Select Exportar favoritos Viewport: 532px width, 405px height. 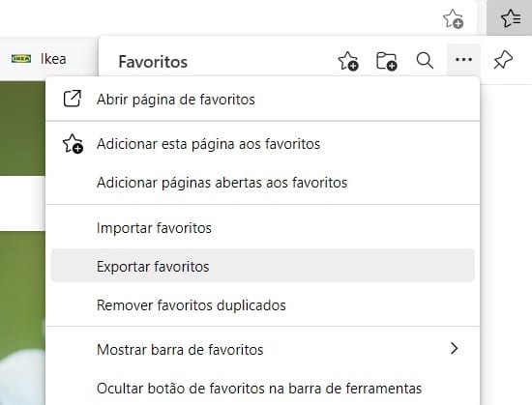262,267
